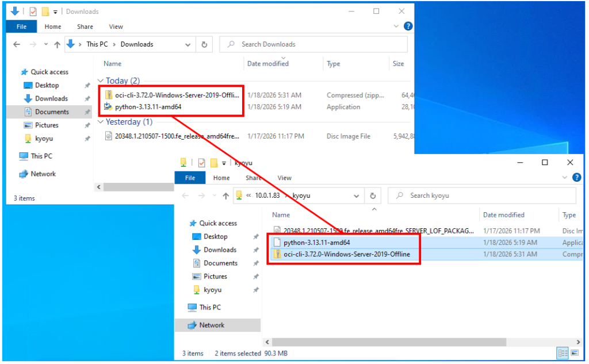Open the File tab in the Downloads window
This screenshot has width=589, height=364.
click(x=21, y=26)
